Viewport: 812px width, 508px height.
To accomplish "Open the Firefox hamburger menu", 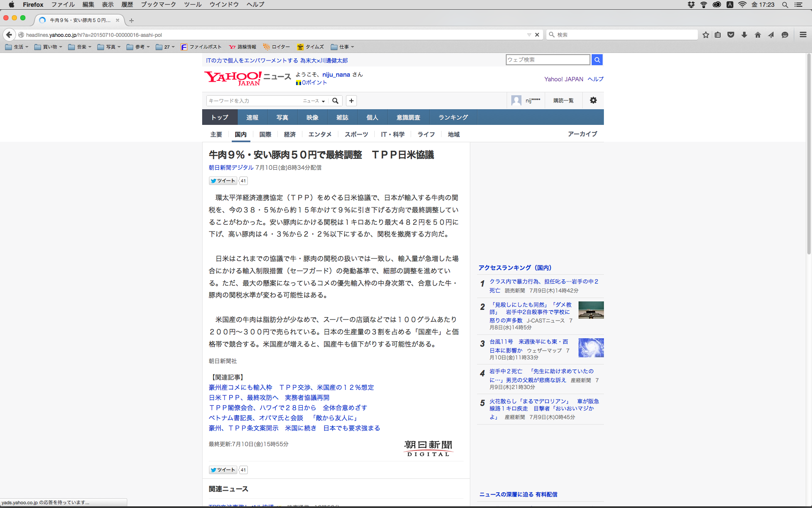I will [x=803, y=35].
